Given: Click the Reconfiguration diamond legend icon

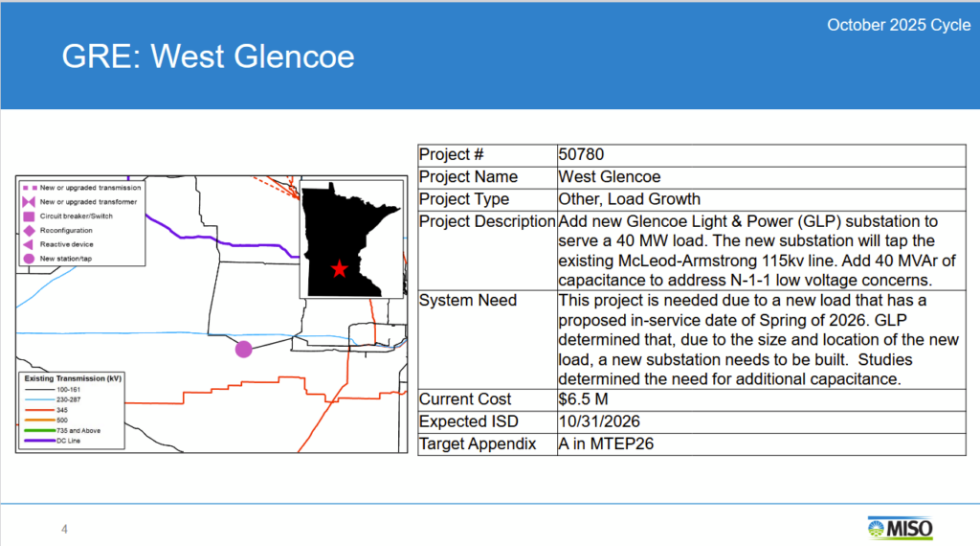Looking at the screenshot, I should [30, 231].
